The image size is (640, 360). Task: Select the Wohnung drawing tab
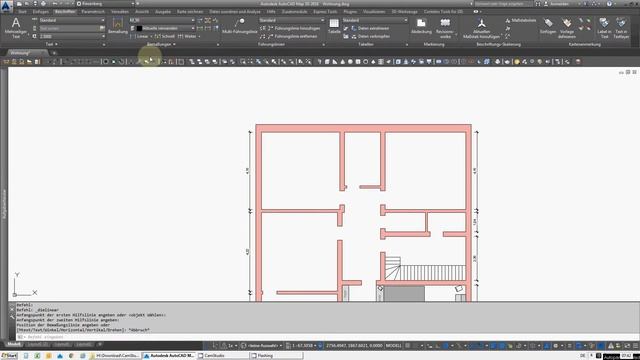coord(26,53)
